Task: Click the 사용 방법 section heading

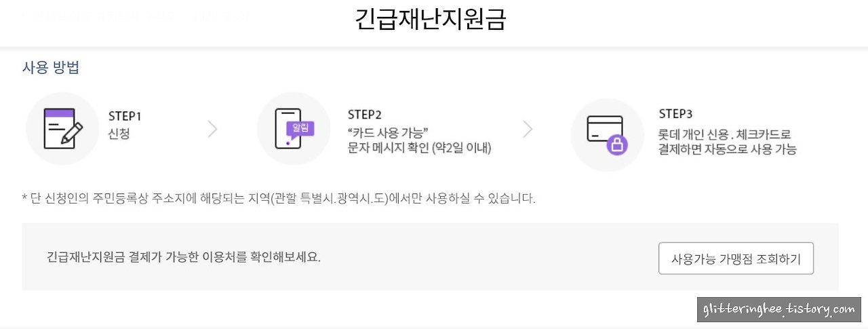Action: [x=51, y=68]
